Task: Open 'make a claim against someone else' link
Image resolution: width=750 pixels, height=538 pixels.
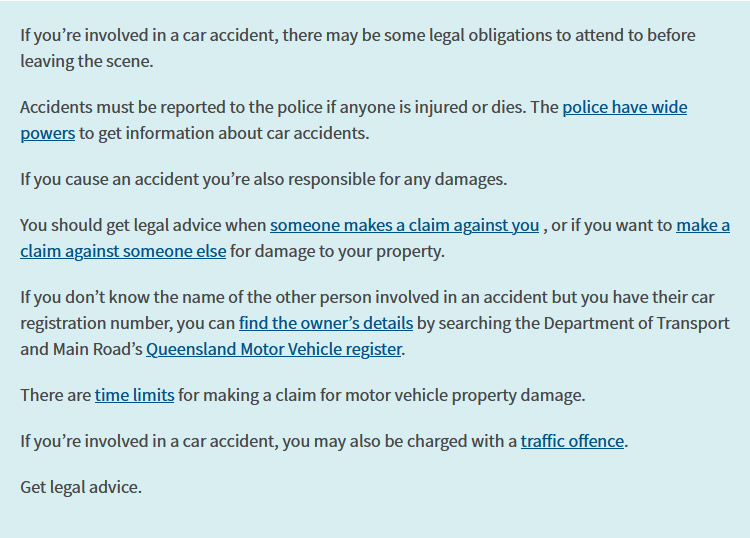Action: [x=122, y=251]
